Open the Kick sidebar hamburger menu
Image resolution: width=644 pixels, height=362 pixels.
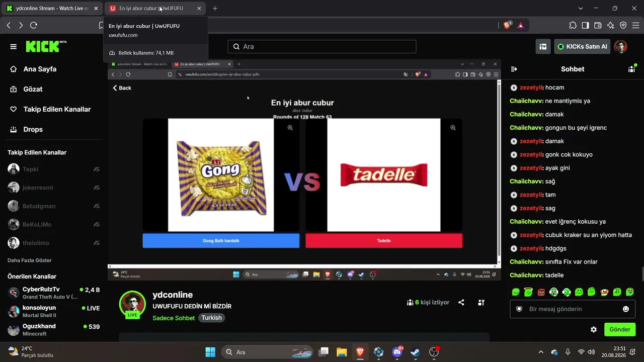[x=14, y=47]
